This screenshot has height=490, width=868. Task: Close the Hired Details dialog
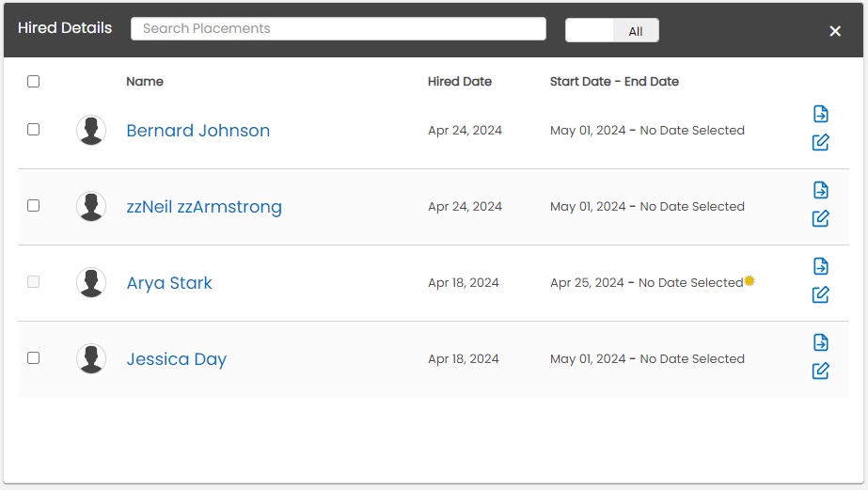click(835, 31)
